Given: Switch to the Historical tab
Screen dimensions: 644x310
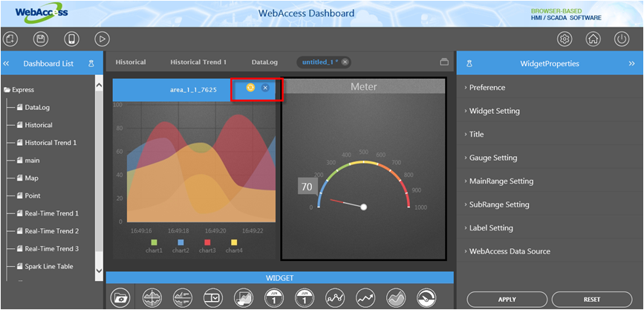Looking at the screenshot, I should pyautogui.click(x=131, y=62).
